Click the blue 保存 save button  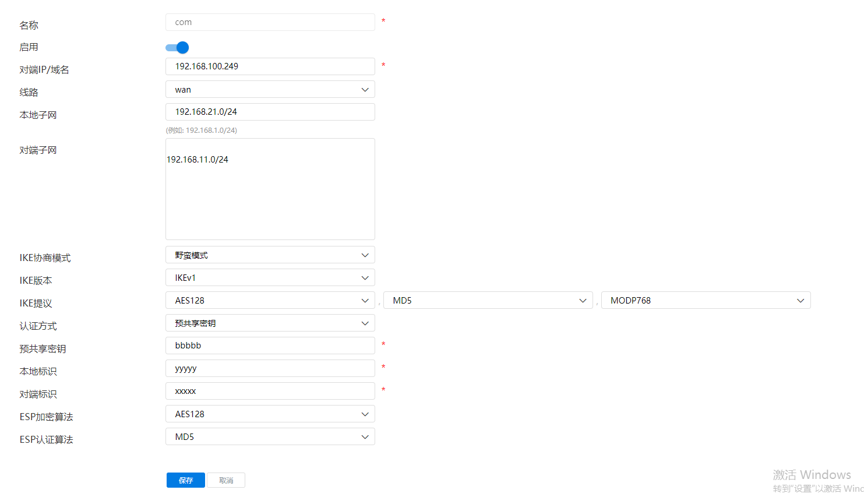click(186, 480)
